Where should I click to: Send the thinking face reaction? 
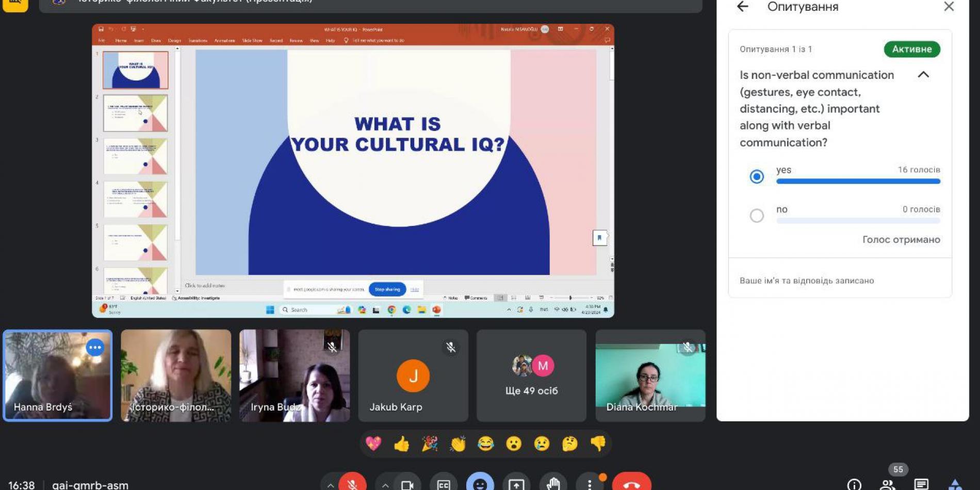(x=570, y=444)
